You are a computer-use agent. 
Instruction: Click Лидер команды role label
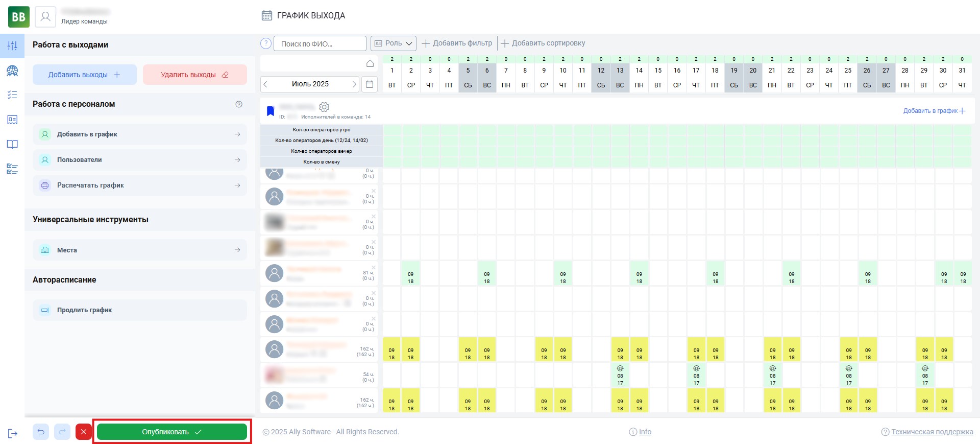point(84,21)
